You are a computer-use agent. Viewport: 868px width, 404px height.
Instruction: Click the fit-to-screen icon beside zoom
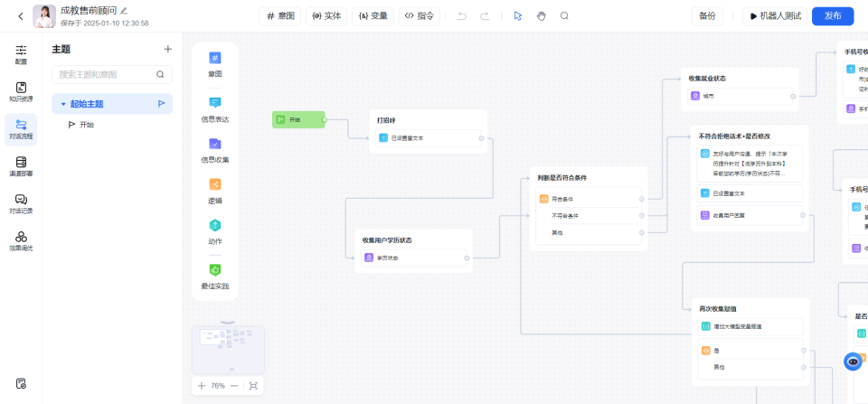(253, 386)
